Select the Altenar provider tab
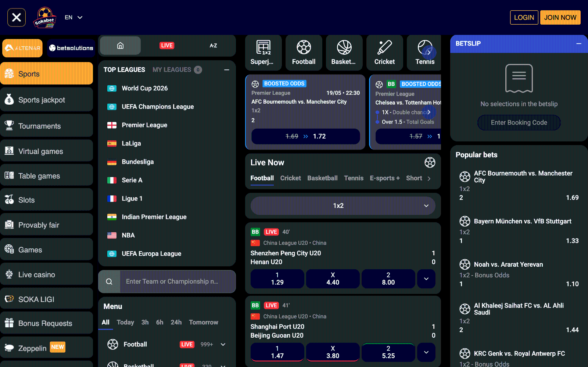Screen dimensions: 588x367 22,48
